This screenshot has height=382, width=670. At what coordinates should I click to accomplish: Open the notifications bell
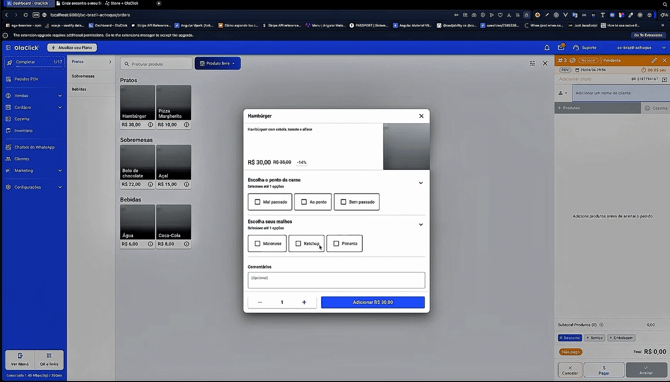[547, 47]
